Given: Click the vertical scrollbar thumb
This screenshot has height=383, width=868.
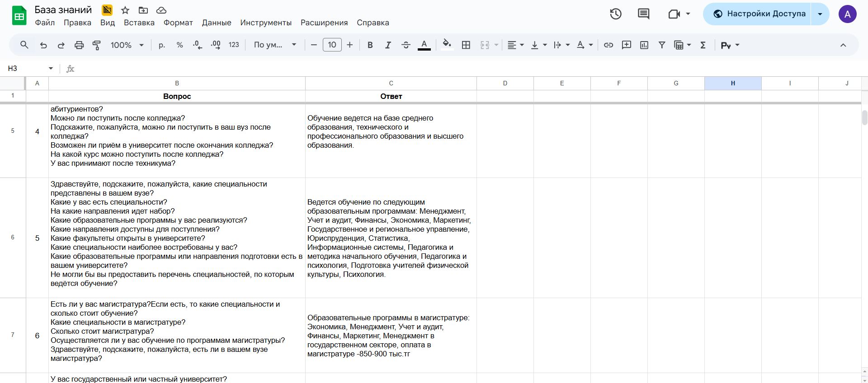Looking at the screenshot, I should coord(864,117).
